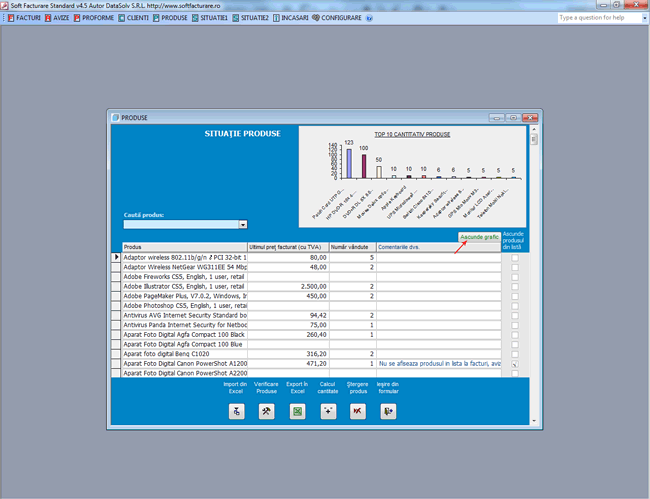Image resolution: width=650 pixels, height=499 pixels.
Task: Click the form scrollbar up arrow
Action: pos(534,129)
